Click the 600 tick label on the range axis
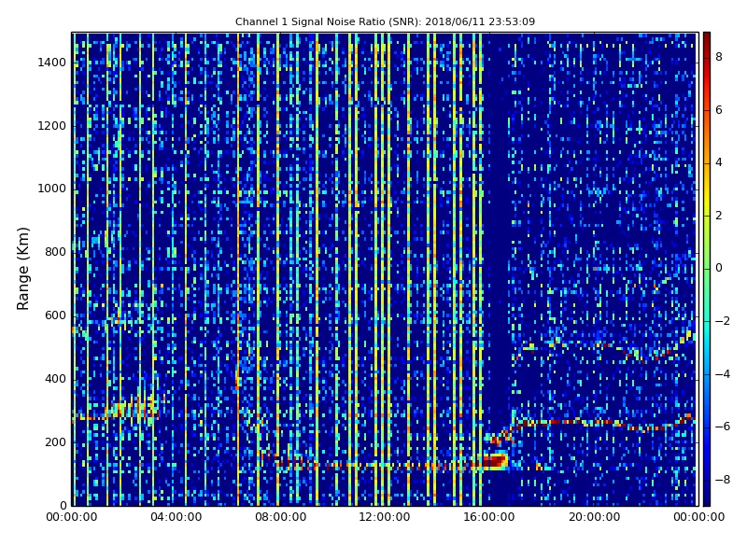 [55, 315]
